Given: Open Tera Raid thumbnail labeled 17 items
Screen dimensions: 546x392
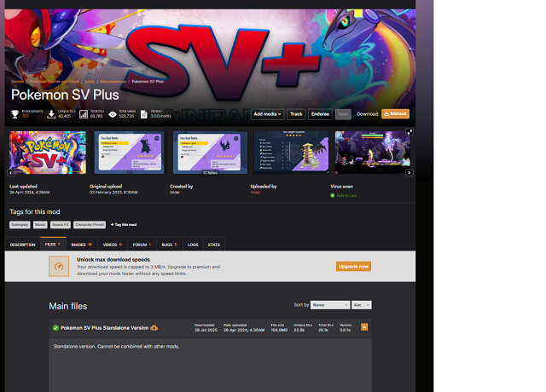Looking at the screenshot, I should [210, 153].
